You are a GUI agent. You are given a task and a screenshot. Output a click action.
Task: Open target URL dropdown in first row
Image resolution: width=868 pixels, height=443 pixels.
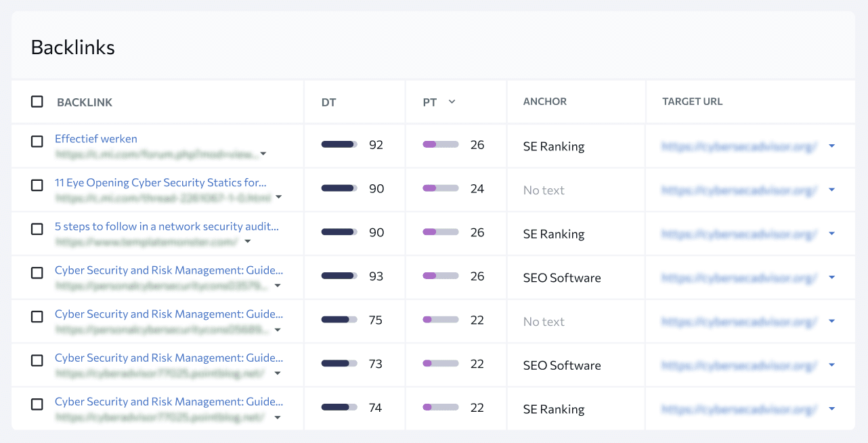(x=831, y=146)
